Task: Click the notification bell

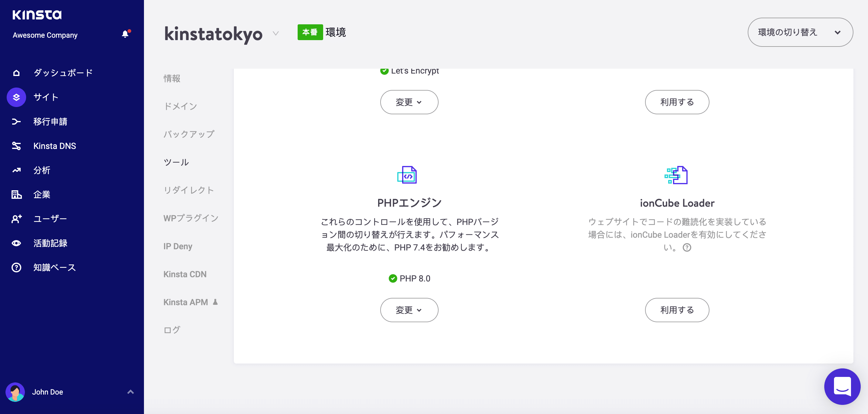Action: [x=125, y=34]
